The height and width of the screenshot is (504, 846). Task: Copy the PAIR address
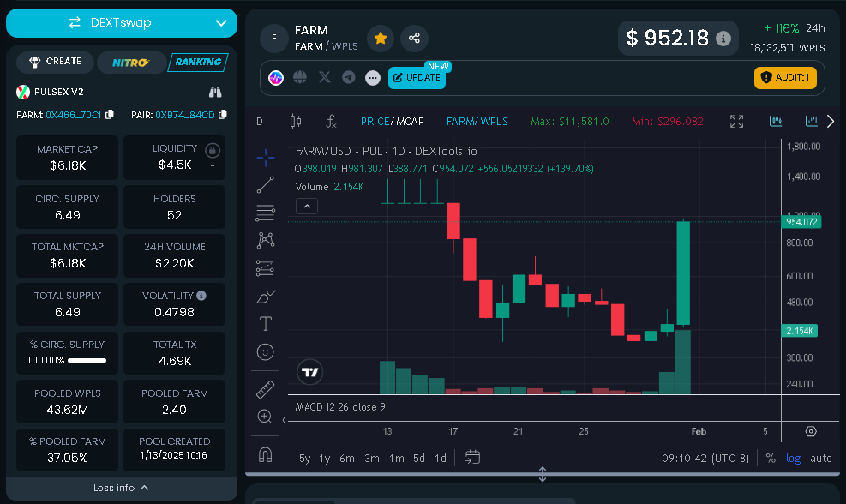223,114
